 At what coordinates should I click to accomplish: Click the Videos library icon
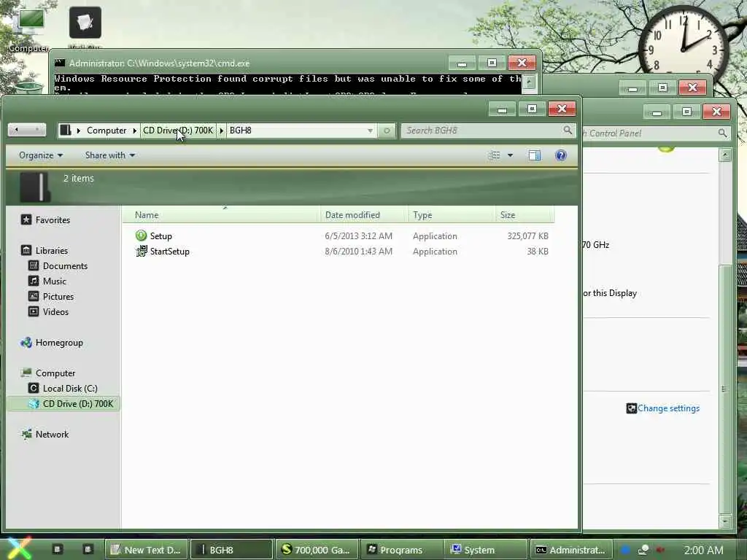point(34,311)
